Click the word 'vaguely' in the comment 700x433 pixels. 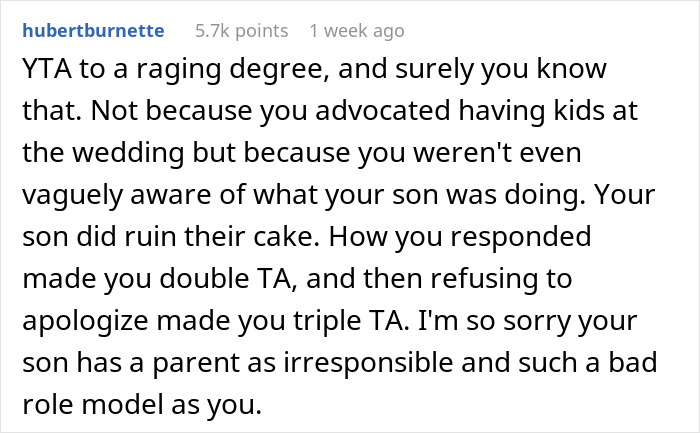coord(72,195)
